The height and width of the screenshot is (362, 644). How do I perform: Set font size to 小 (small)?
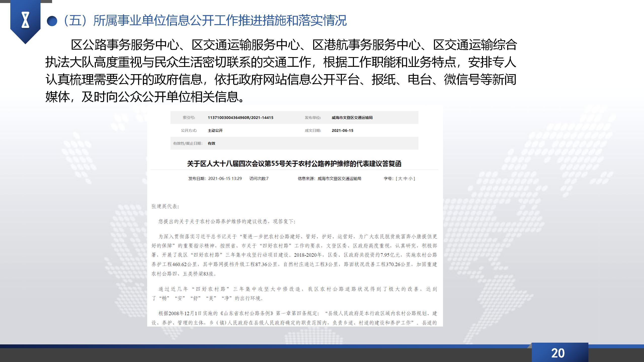[410, 178]
